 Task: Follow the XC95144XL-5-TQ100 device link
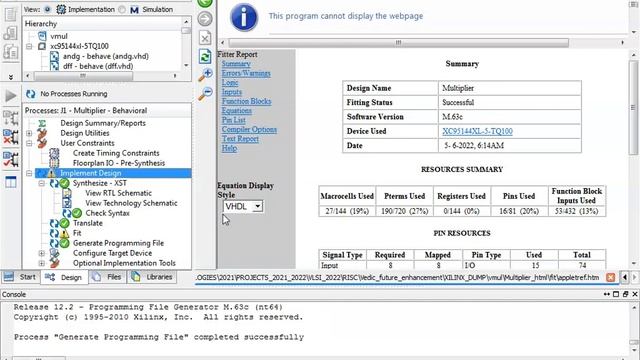coord(477,131)
